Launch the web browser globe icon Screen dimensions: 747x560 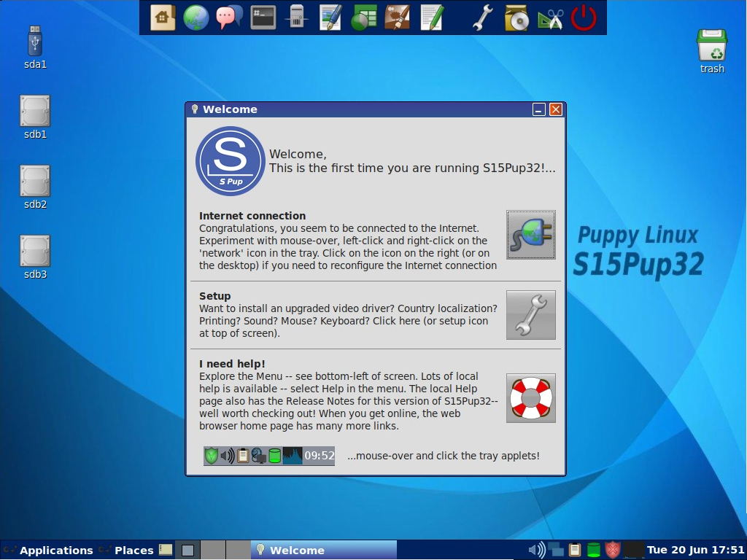(x=196, y=17)
